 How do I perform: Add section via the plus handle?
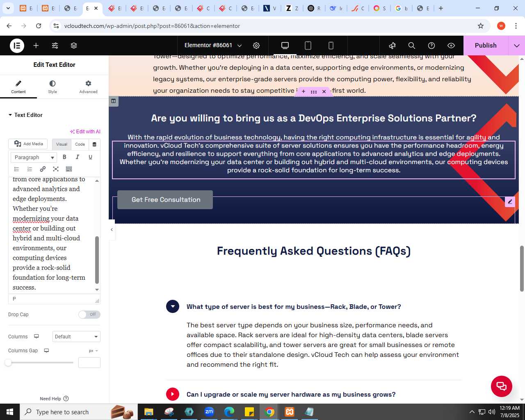[x=304, y=91]
